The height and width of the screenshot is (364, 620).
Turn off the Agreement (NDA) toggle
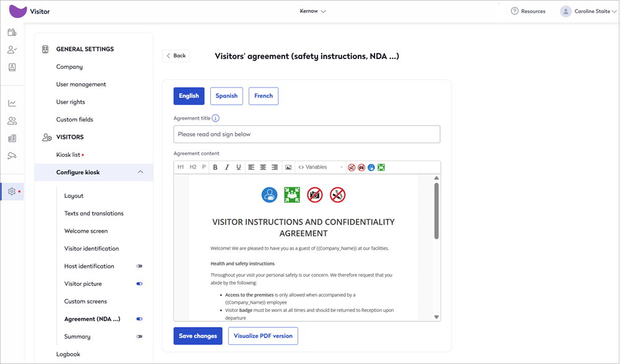(139, 319)
